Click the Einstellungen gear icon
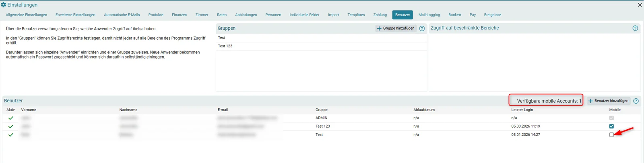644x163 pixels. coord(3,5)
